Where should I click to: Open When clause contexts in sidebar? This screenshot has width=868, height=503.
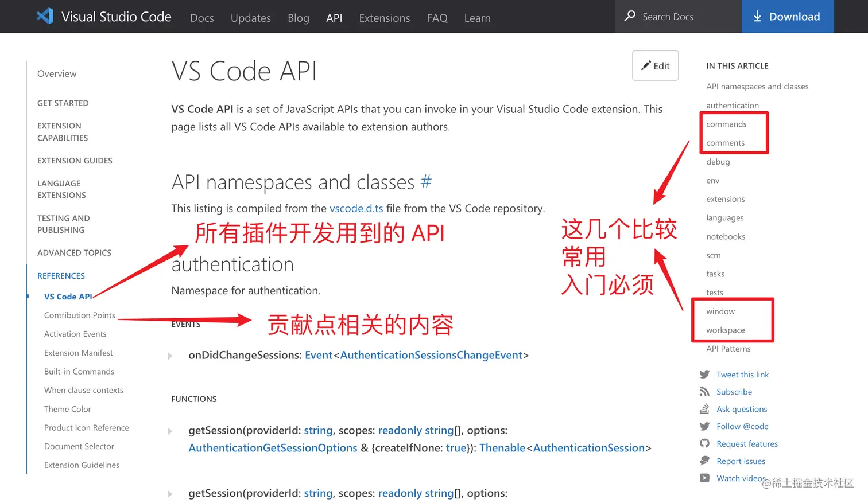84,390
